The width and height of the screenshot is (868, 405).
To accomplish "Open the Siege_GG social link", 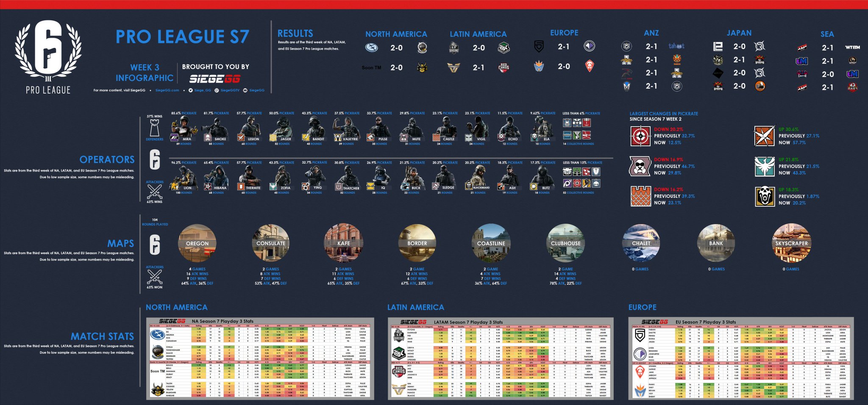I will (x=202, y=90).
